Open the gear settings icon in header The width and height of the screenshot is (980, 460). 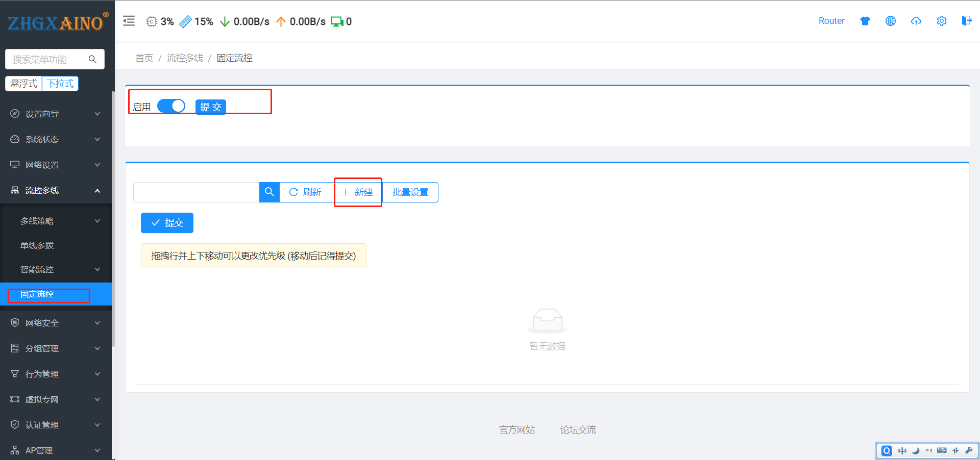point(941,21)
